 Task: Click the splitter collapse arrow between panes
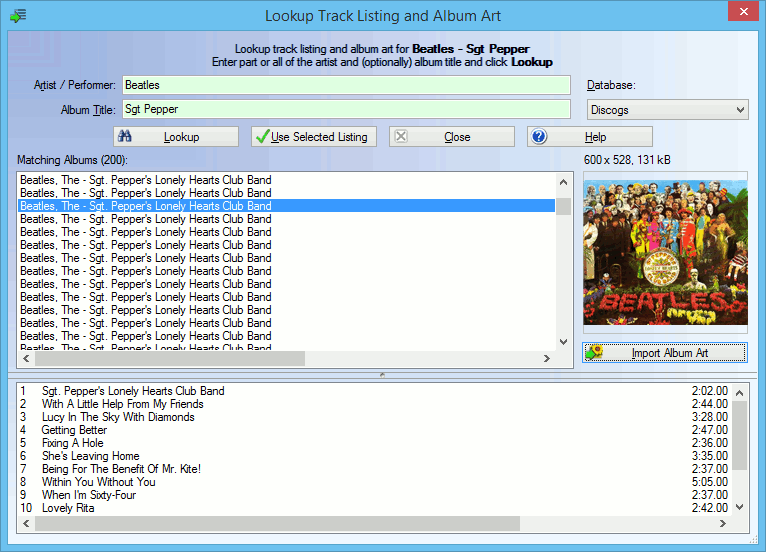click(383, 375)
